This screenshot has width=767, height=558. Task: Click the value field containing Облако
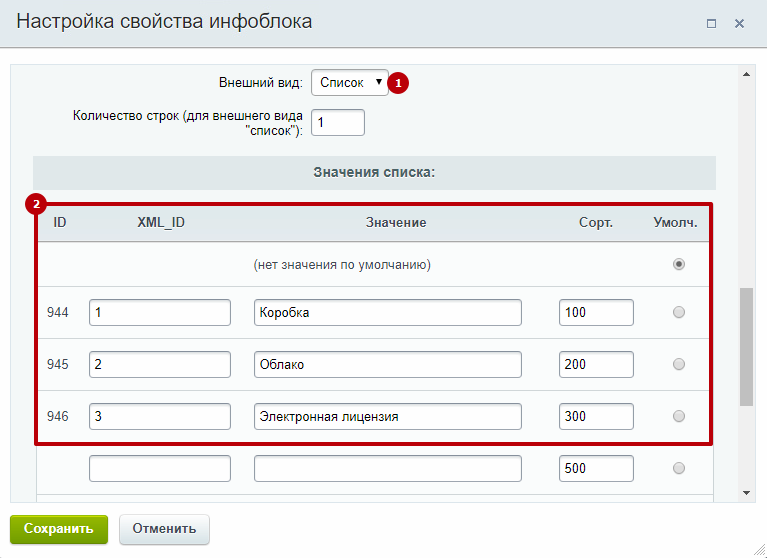pyautogui.click(x=388, y=364)
